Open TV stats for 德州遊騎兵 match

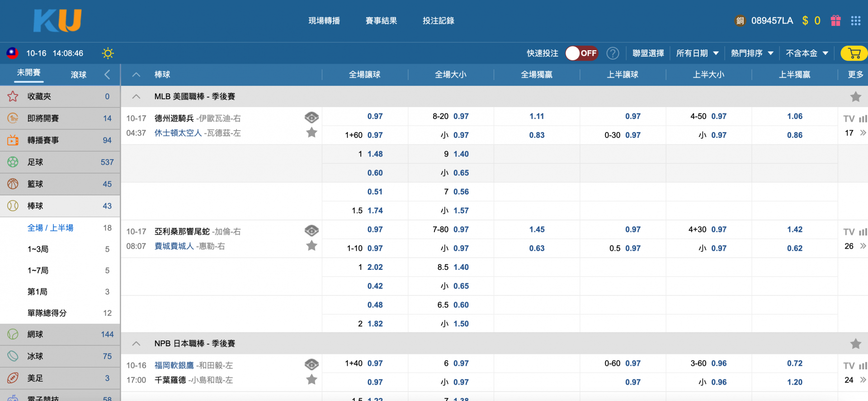855,119
